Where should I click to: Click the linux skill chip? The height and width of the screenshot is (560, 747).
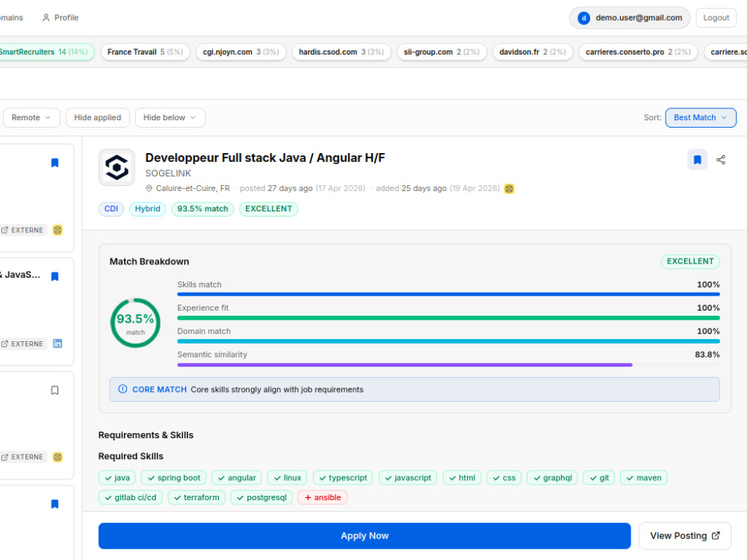tap(288, 478)
